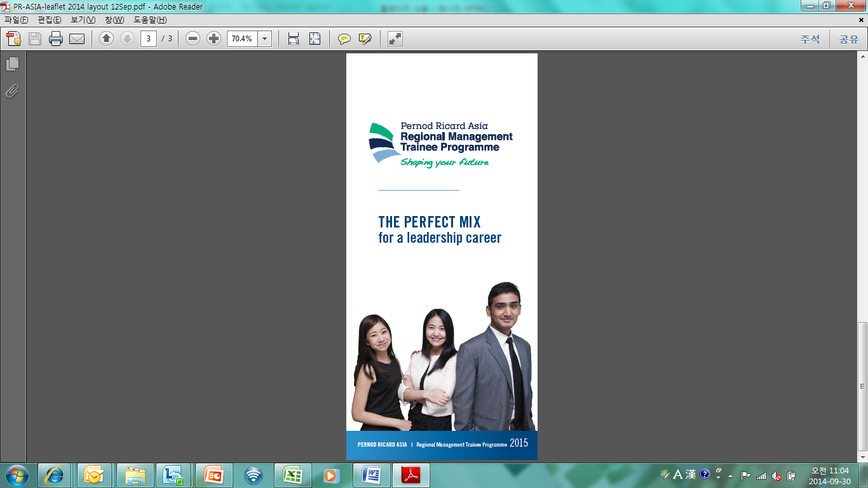Click the Create PDF online icon
The width and height of the screenshot is (868, 488).
[14, 39]
